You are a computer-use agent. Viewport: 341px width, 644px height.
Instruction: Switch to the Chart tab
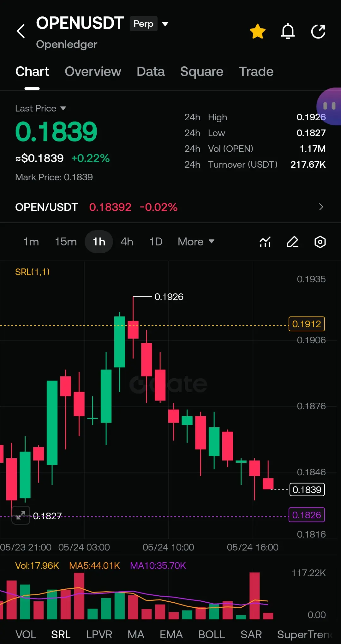pyautogui.click(x=32, y=71)
